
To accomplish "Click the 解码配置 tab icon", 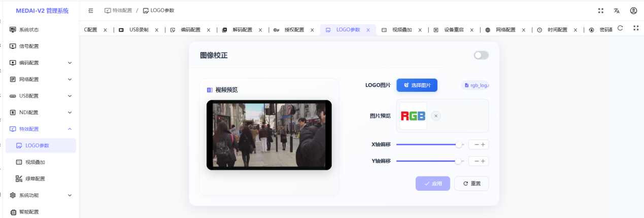I will pos(224,30).
